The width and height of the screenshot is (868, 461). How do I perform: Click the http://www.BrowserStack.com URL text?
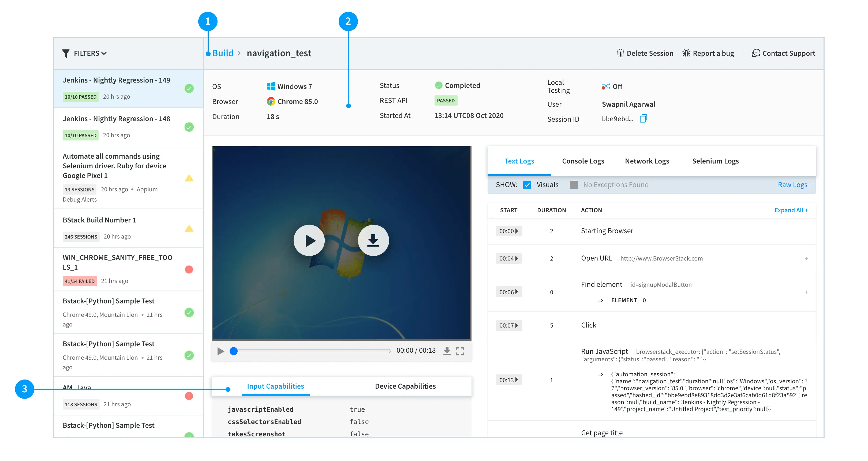(661, 258)
